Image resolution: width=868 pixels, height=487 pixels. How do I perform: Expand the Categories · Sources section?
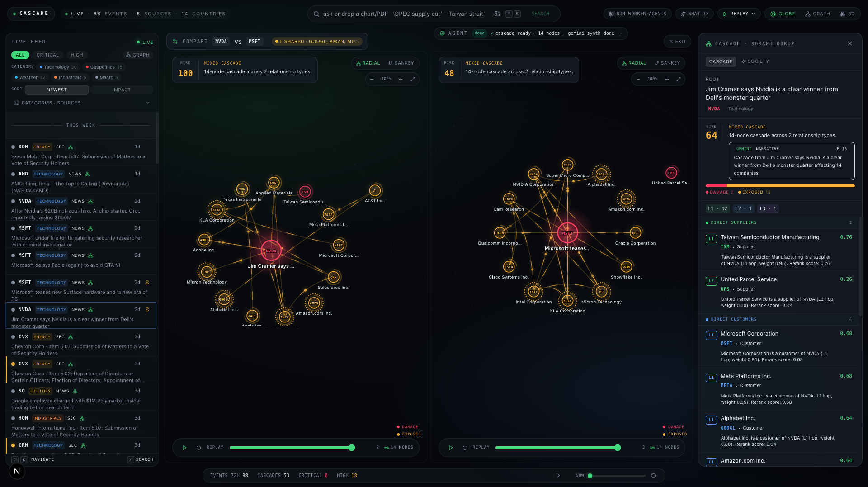click(x=82, y=103)
